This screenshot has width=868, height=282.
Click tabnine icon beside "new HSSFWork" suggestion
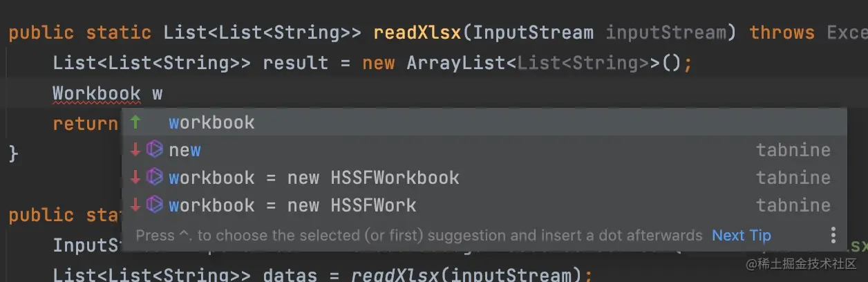tap(155, 205)
